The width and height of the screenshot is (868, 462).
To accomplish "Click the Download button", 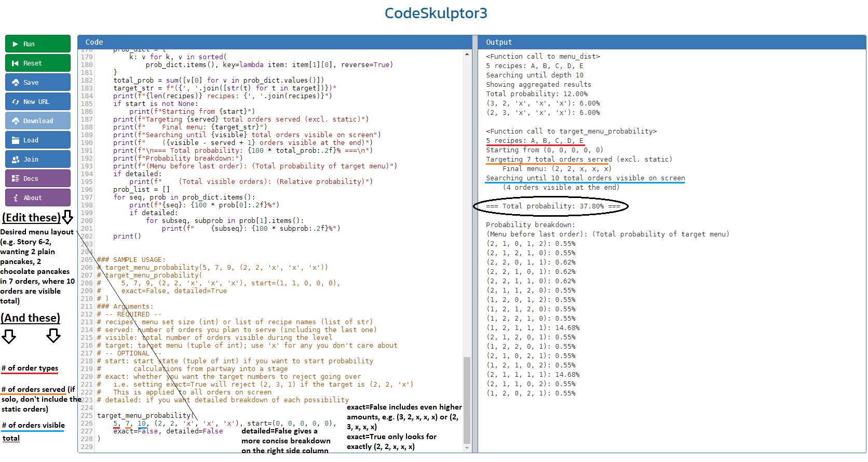I will 38,121.
